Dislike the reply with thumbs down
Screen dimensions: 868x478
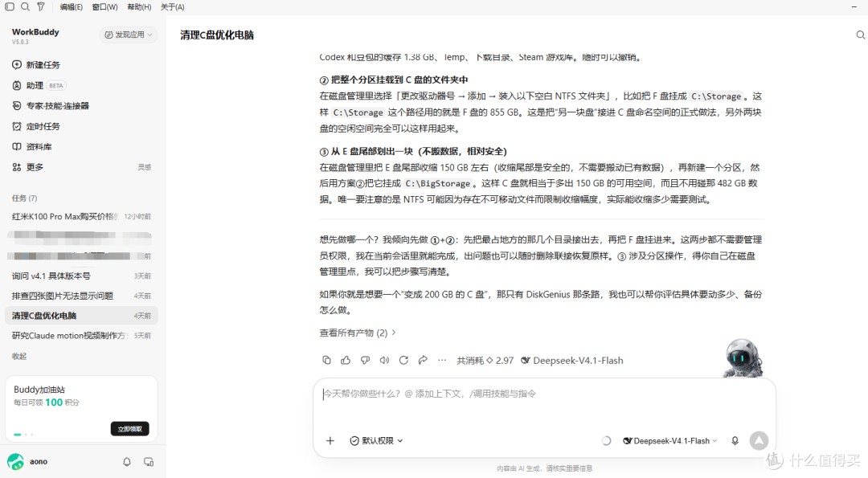pos(365,360)
